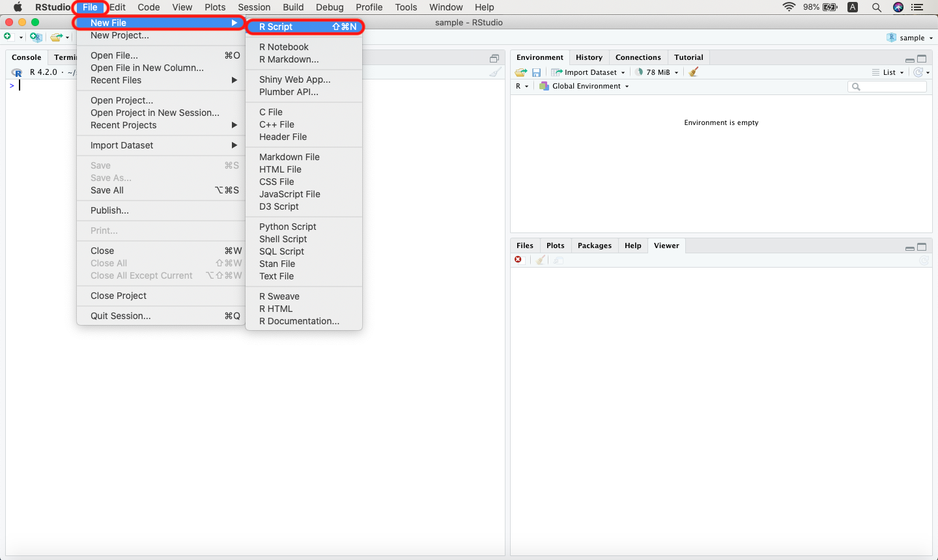938x560 pixels.
Task: Select Python Script from the submenu
Action: click(304, 227)
